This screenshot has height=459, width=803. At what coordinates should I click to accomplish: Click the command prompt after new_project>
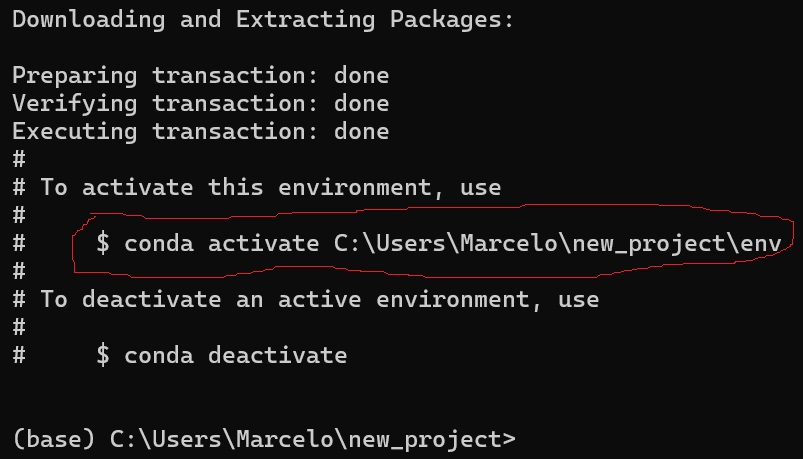525,439
